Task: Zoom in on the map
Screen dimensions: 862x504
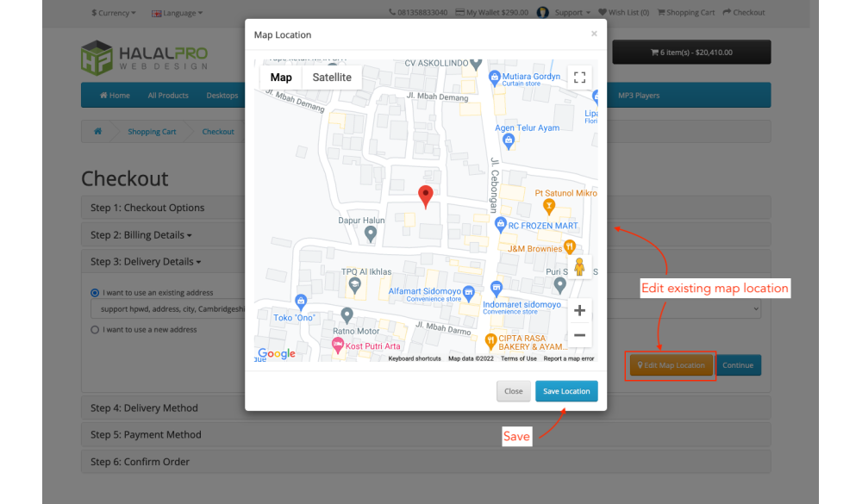Action: click(x=579, y=310)
